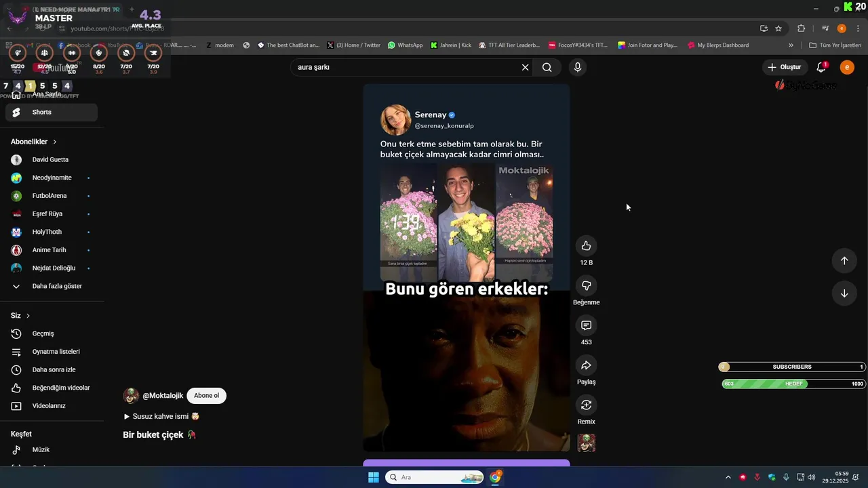Image resolution: width=868 pixels, height=488 pixels.
Task: Open Oynatma listeleri playlists
Action: pyautogui.click(x=52, y=352)
